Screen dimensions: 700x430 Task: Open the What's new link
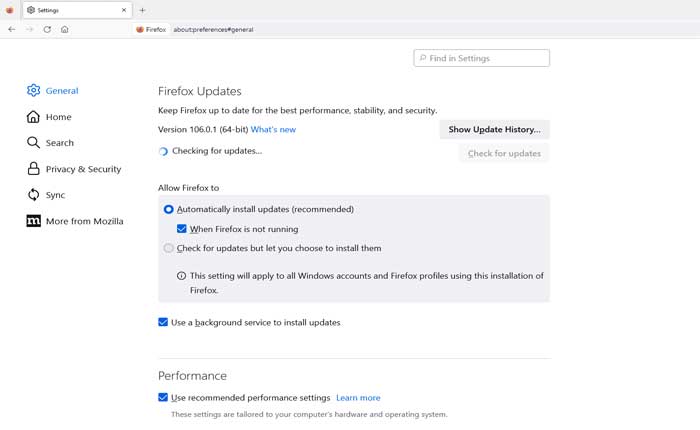coord(273,130)
